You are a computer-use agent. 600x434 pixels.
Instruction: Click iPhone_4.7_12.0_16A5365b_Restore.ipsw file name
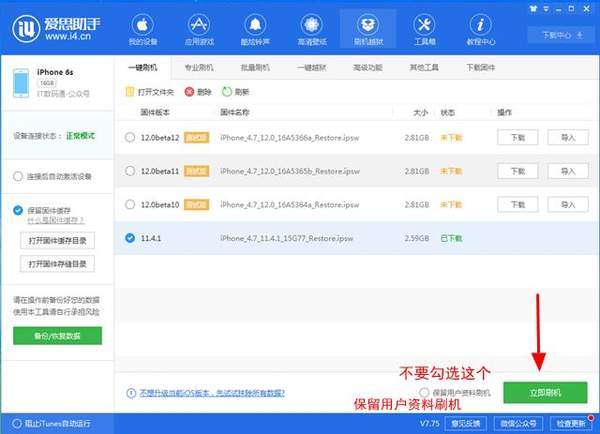pyautogui.click(x=290, y=171)
